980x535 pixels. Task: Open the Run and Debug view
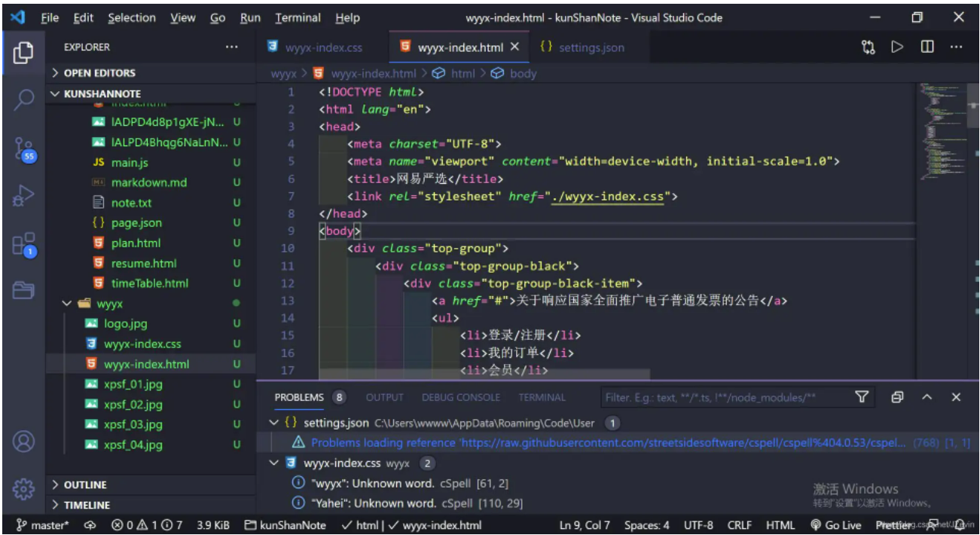click(x=23, y=196)
